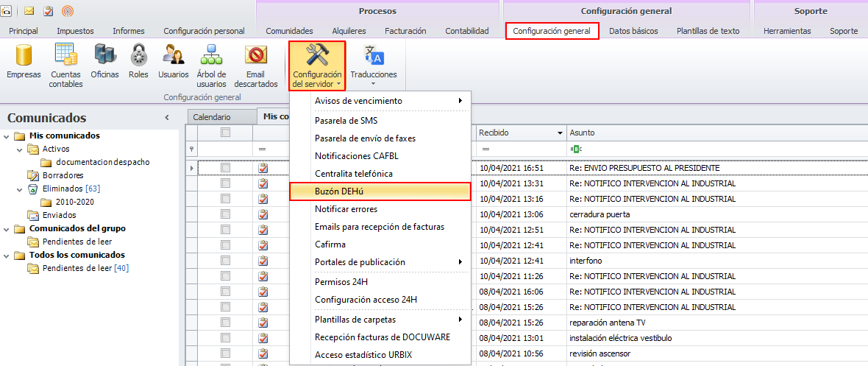
Task: Click the icon in revisión ascensor row
Action: (x=263, y=353)
